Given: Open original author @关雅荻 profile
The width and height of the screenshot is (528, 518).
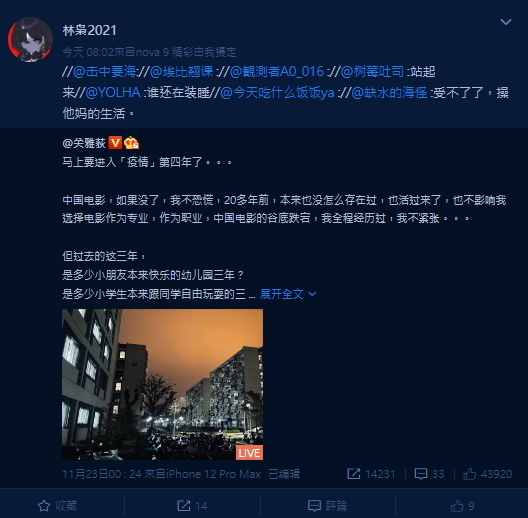Looking at the screenshot, I should (x=84, y=143).
